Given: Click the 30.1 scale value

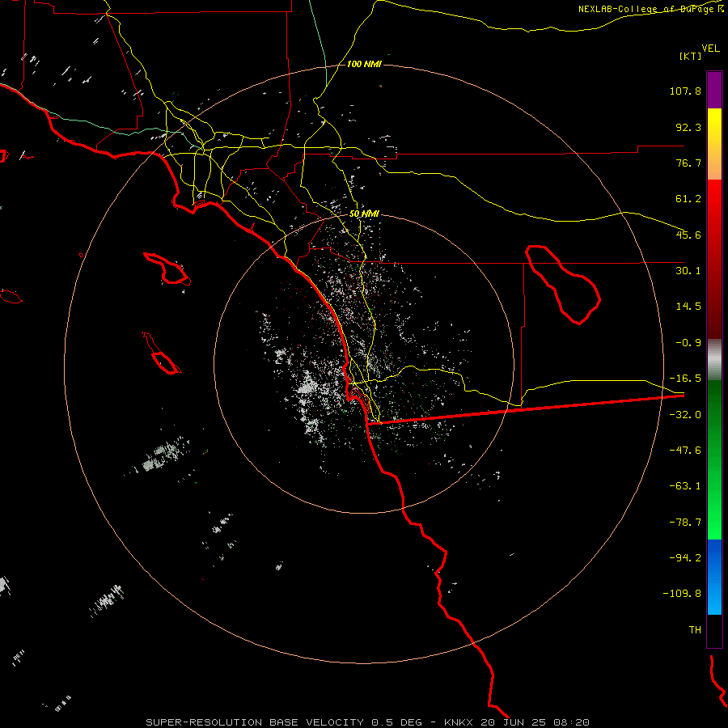Looking at the screenshot, I should 688,271.
